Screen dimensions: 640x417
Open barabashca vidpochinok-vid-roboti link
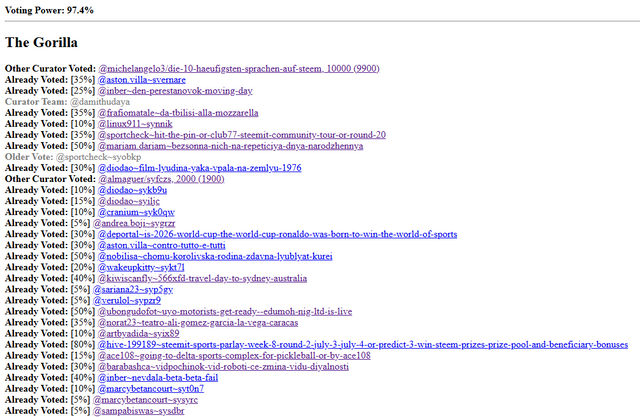pos(223,366)
